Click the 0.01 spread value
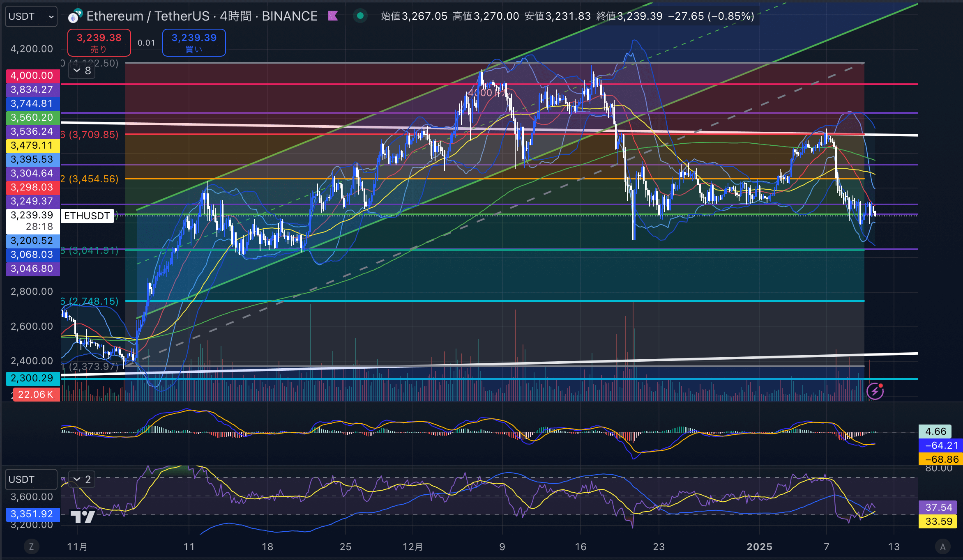963x560 pixels. pos(146,43)
